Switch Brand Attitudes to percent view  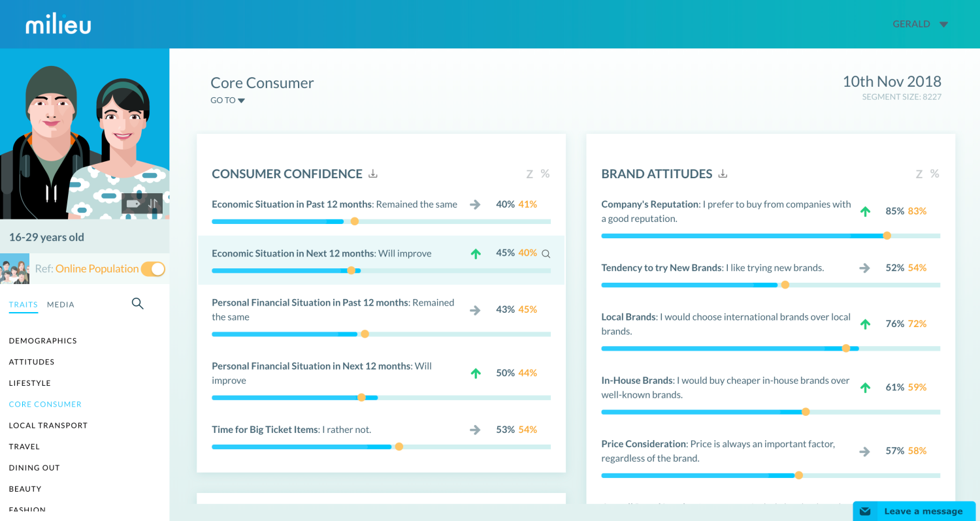(x=934, y=174)
